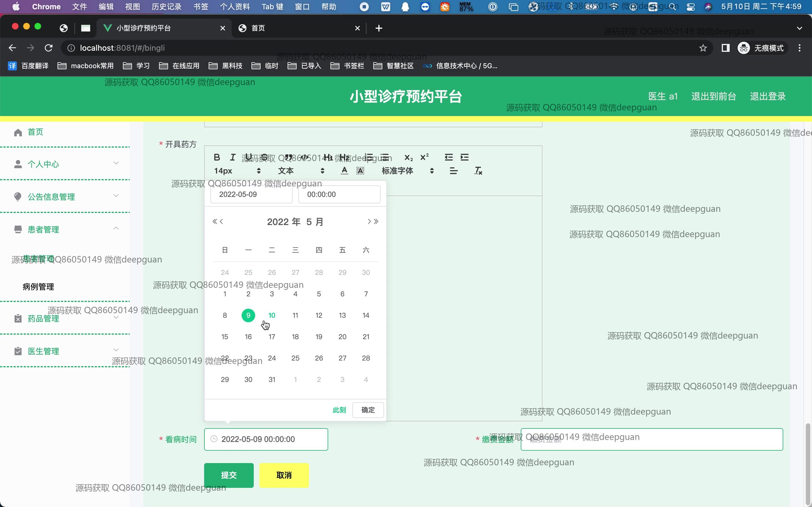Clear text formatting icon
This screenshot has height=507, width=812.
click(x=478, y=171)
